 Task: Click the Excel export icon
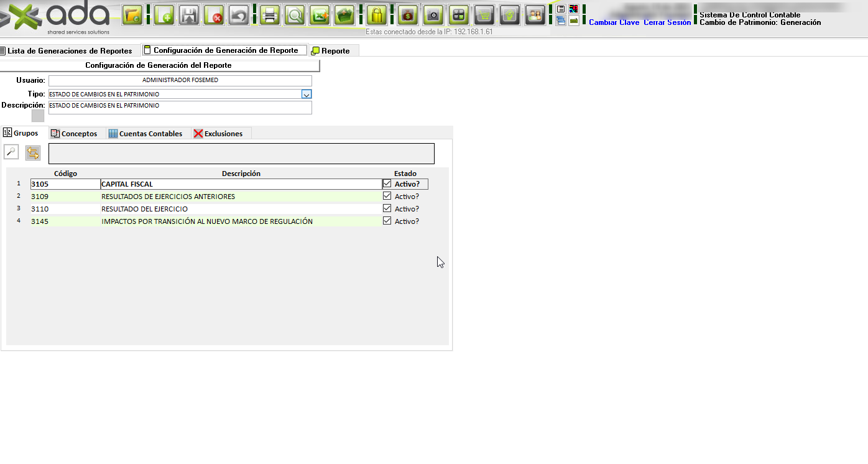(x=320, y=15)
